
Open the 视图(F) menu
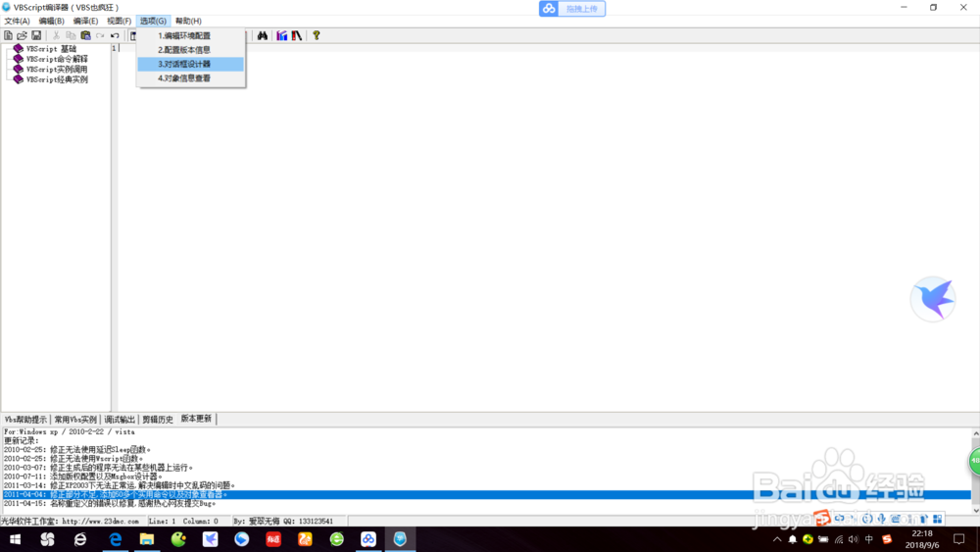(x=119, y=21)
